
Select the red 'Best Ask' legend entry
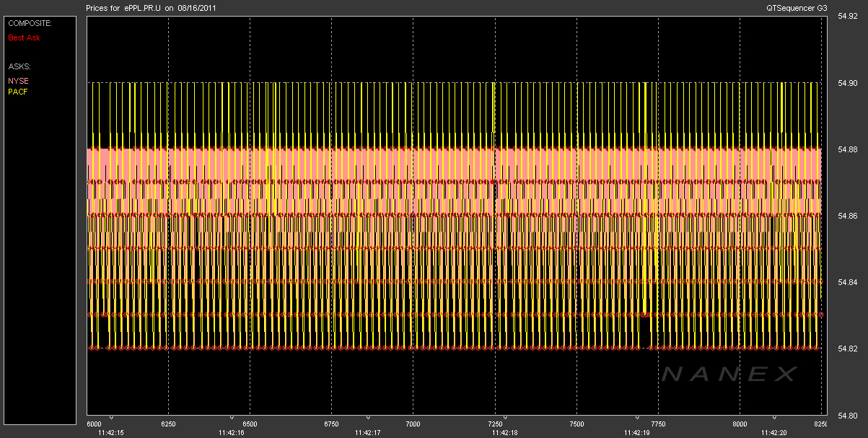24,37
